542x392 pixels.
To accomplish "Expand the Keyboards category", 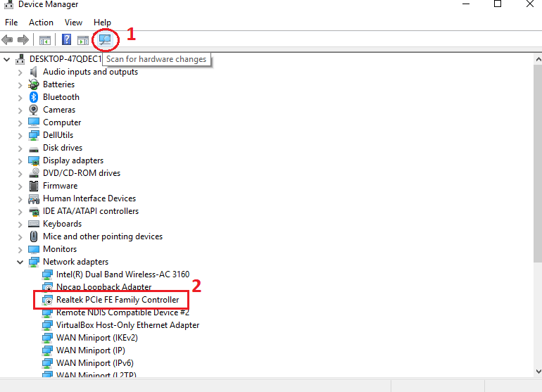I will 20,225.
